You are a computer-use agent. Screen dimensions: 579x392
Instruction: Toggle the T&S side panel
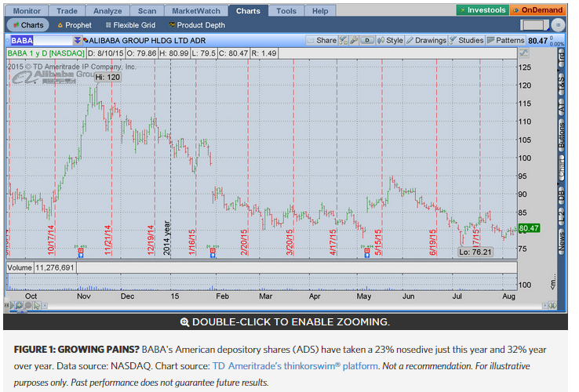561,83
